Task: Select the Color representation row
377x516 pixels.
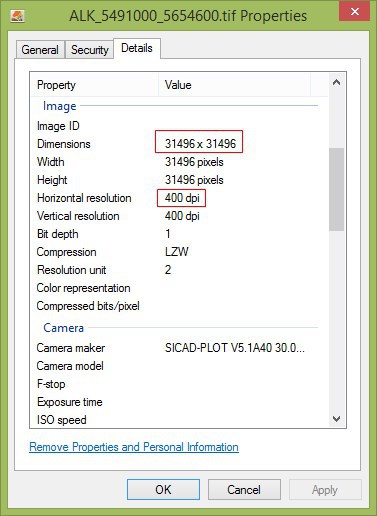Action: point(83,288)
